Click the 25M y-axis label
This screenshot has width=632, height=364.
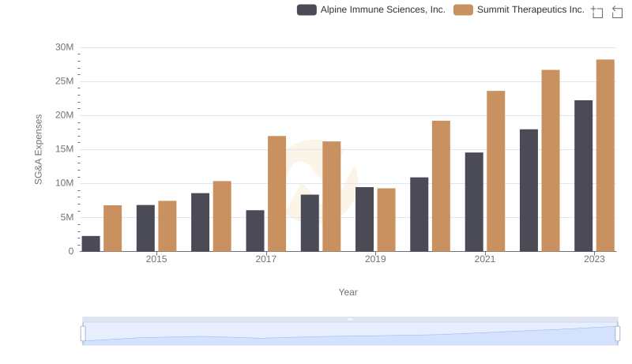pos(65,81)
